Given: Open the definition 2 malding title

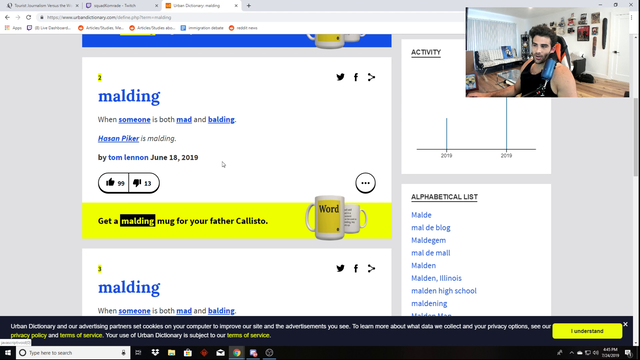Looking at the screenshot, I should (129, 96).
